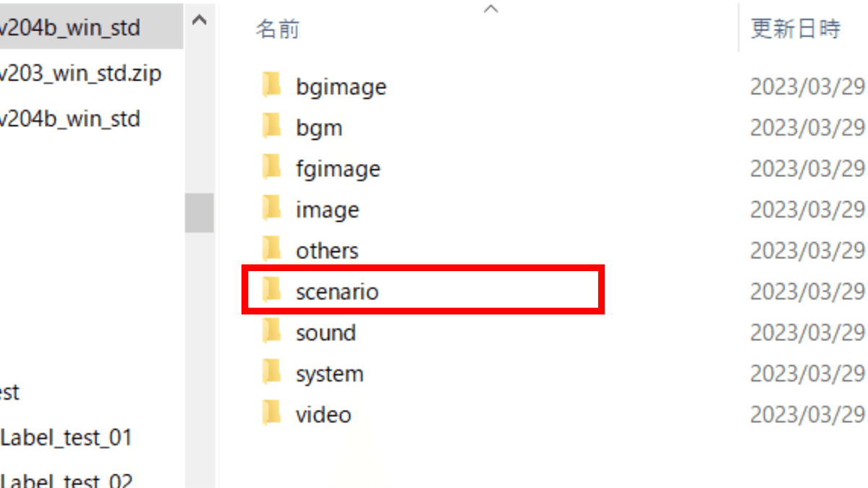Select the second v204b_win_std tree entry

pyautogui.click(x=70, y=118)
